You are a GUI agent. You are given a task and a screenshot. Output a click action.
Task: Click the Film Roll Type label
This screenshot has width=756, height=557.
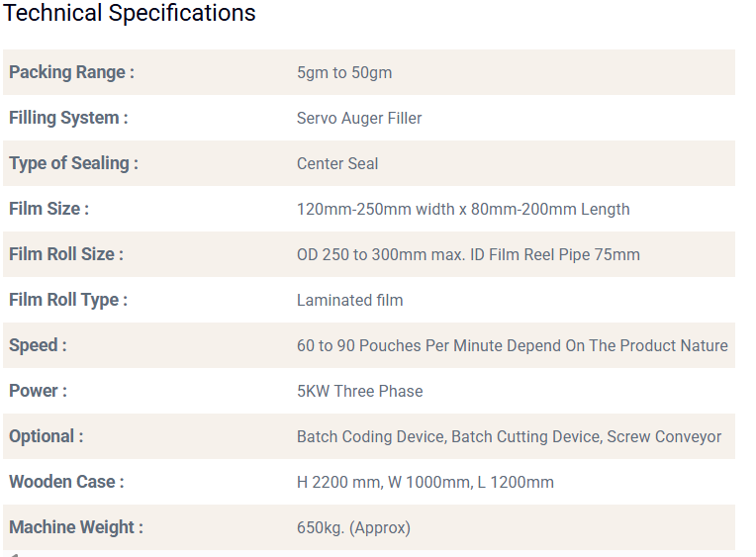click(68, 300)
